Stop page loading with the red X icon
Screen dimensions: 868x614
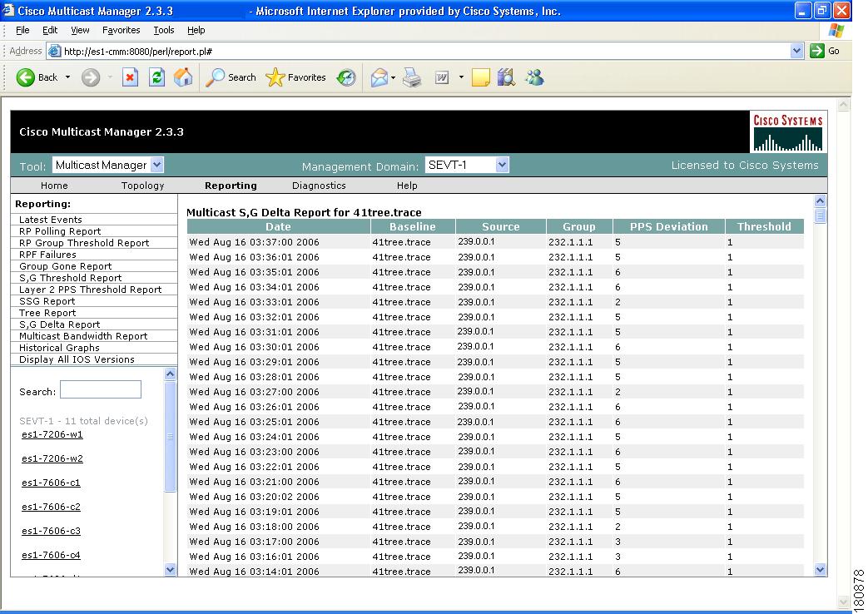click(130, 77)
